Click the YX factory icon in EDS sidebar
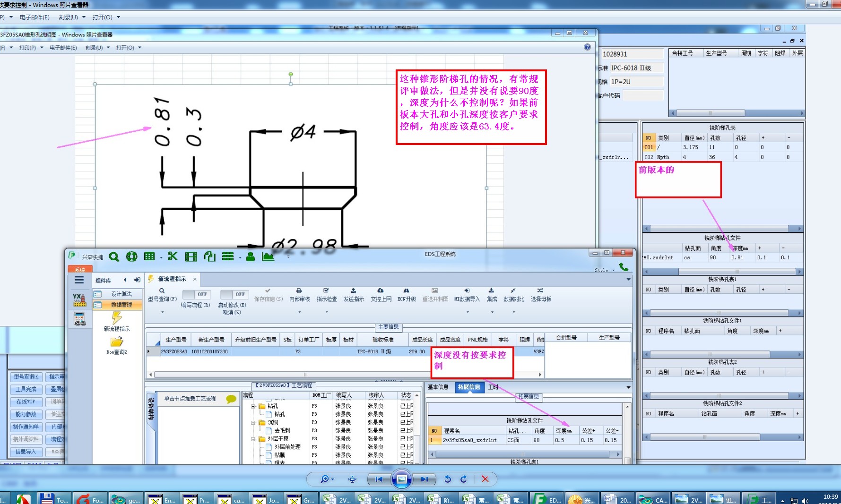Image resolution: width=841 pixels, height=504 pixels. point(79,300)
